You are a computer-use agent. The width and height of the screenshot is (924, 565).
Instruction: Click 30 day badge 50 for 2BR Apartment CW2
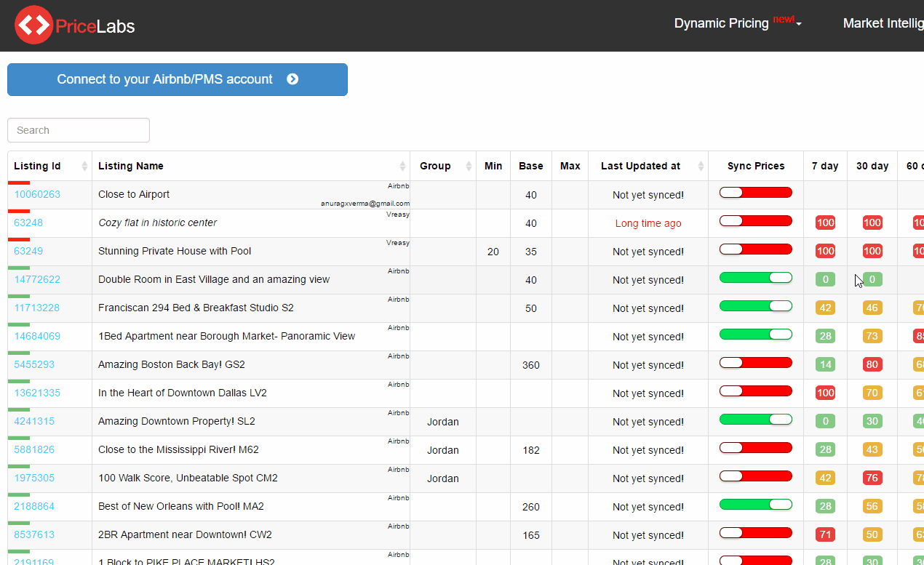pyautogui.click(x=872, y=535)
